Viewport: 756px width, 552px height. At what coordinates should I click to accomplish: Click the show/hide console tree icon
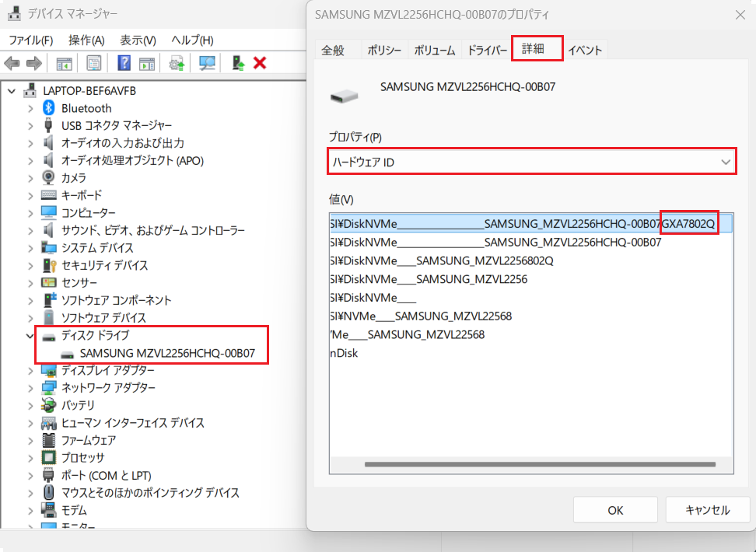pyautogui.click(x=64, y=63)
